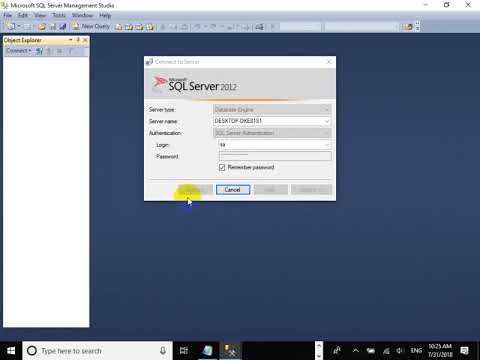The height and width of the screenshot is (360, 480).
Task: Expand the Server name combo box arrow
Action: 327,121
